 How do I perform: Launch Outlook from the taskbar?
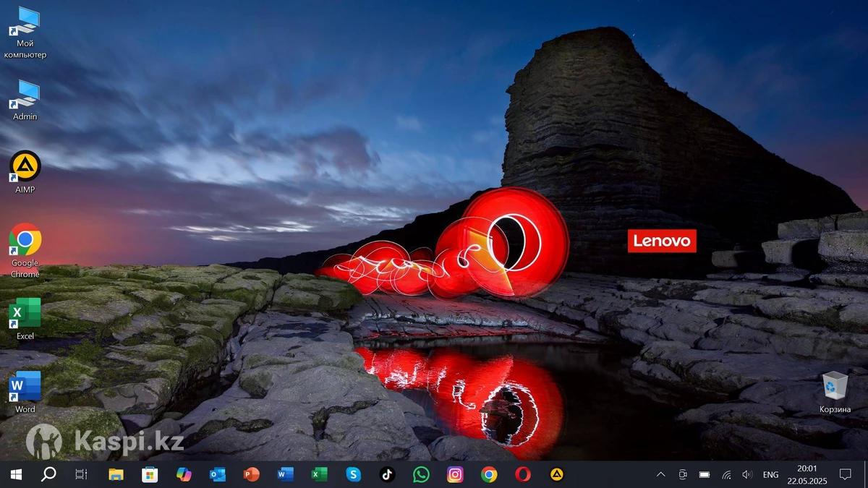pos(217,474)
